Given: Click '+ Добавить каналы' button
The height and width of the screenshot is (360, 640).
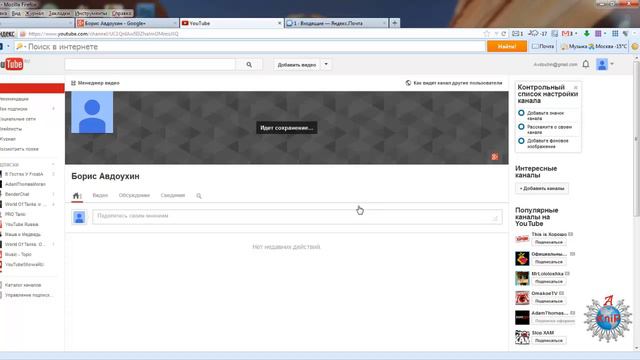Looking at the screenshot, I should pos(542,189).
